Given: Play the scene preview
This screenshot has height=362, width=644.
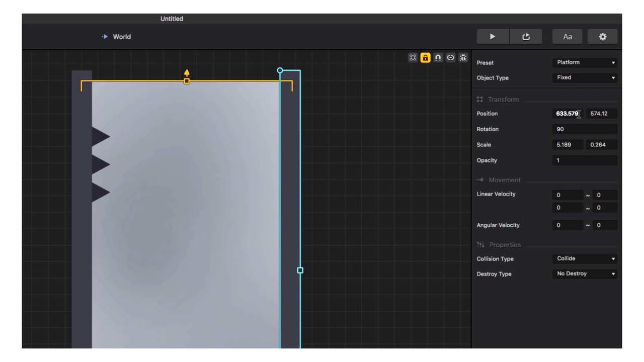Looking at the screenshot, I should click(x=493, y=37).
